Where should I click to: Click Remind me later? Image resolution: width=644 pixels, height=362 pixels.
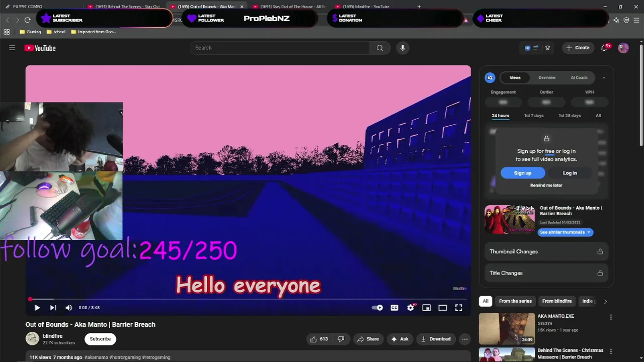click(546, 186)
